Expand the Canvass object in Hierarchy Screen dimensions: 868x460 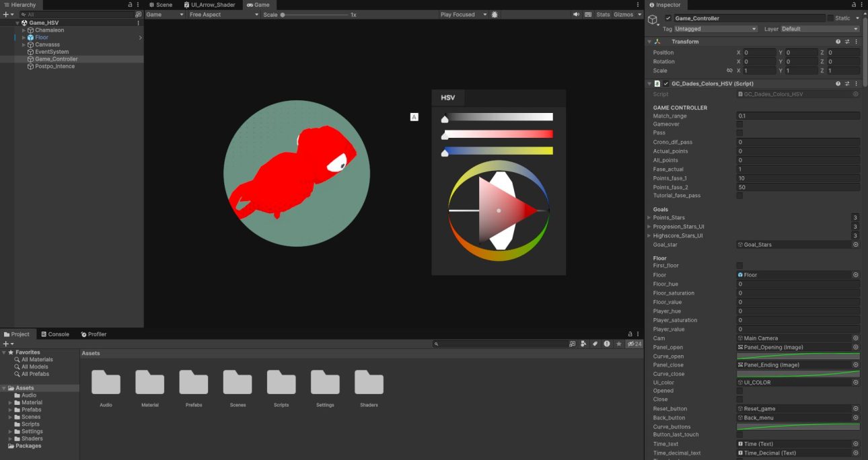(x=24, y=45)
